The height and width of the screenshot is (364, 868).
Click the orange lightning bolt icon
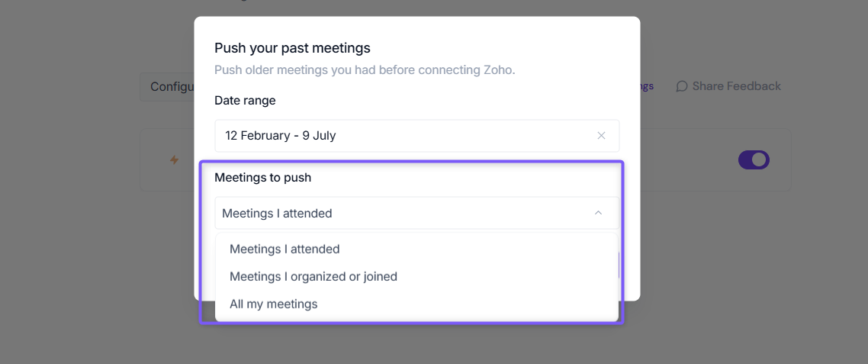point(175,160)
